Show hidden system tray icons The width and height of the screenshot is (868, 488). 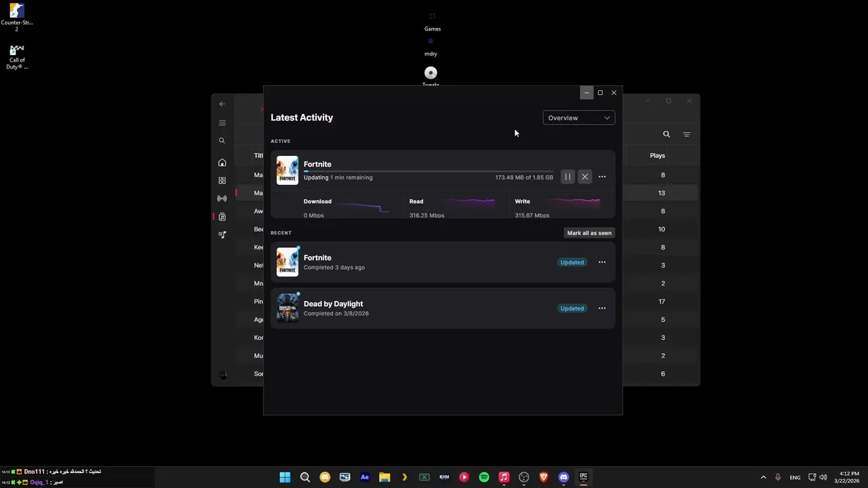(x=763, y=477)
